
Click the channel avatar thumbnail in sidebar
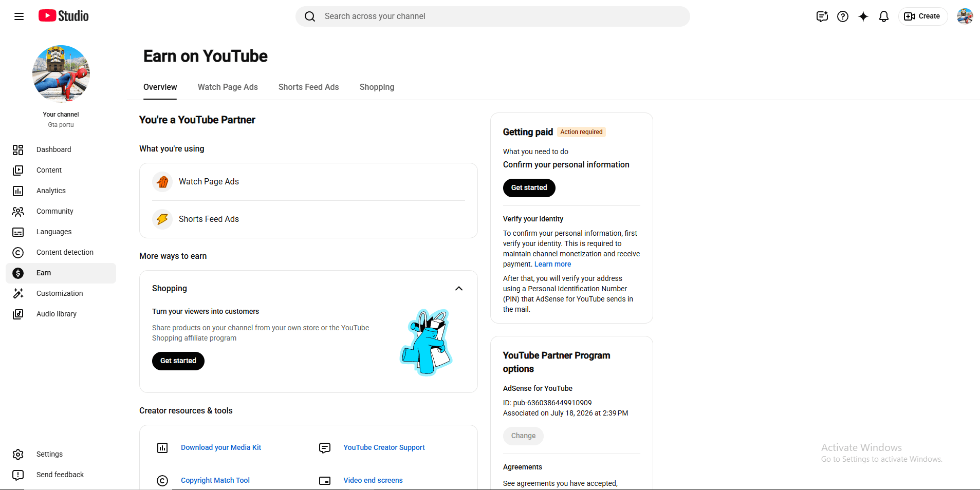click(61, 73)
